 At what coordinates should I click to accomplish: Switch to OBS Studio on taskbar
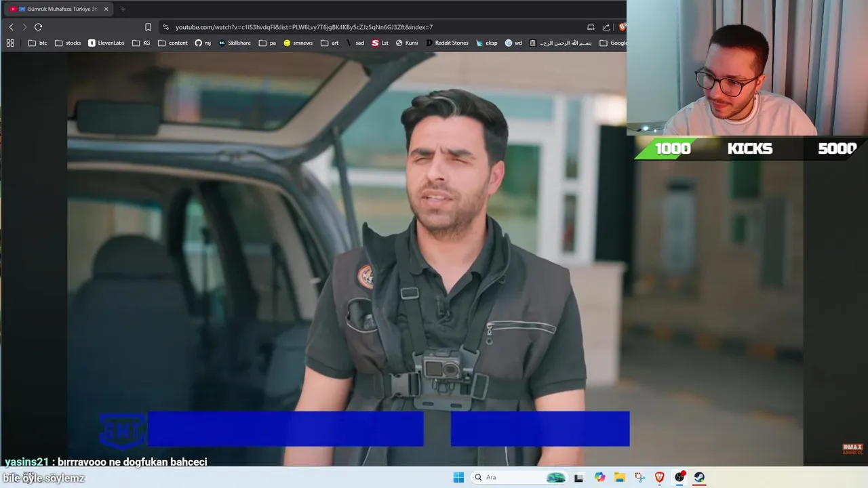(x=679, y=477)
